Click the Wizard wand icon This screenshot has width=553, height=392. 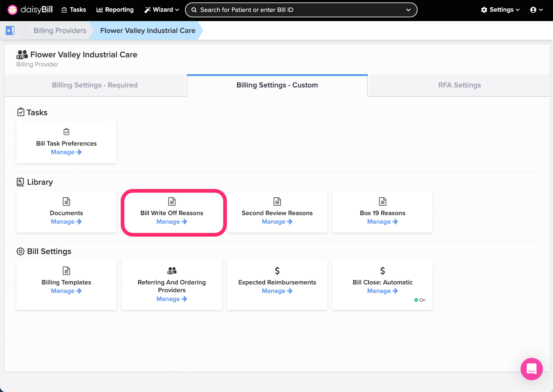click(148, 10)
